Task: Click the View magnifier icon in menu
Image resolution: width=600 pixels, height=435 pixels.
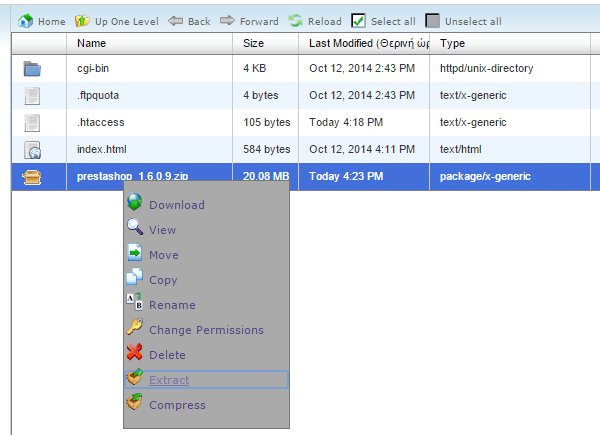Action: (x=135, y=227)
